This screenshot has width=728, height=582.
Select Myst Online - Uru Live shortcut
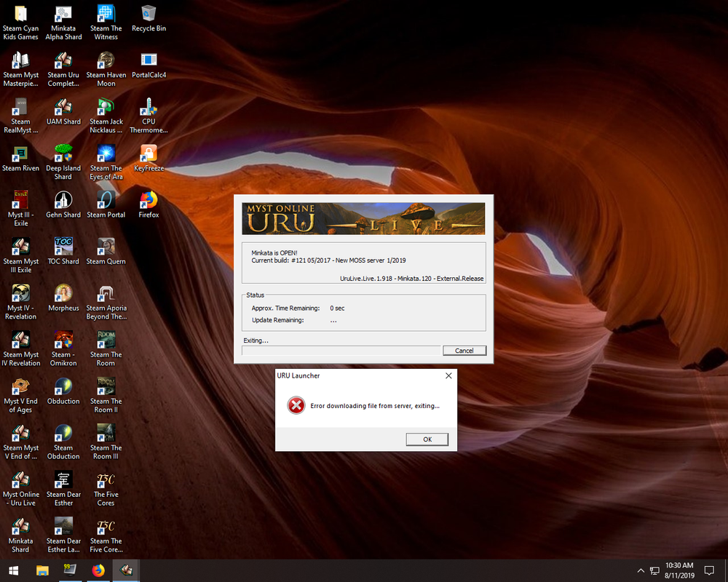click(x=21, y=489)
